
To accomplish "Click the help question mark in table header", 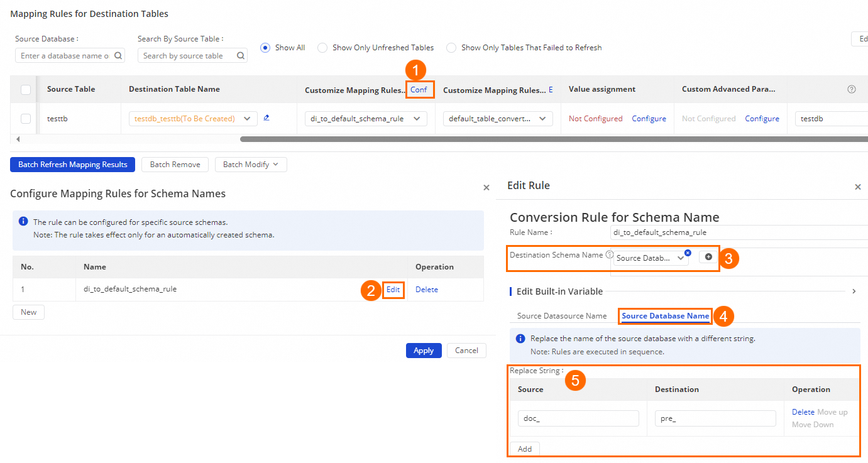I will click(852, 89).
